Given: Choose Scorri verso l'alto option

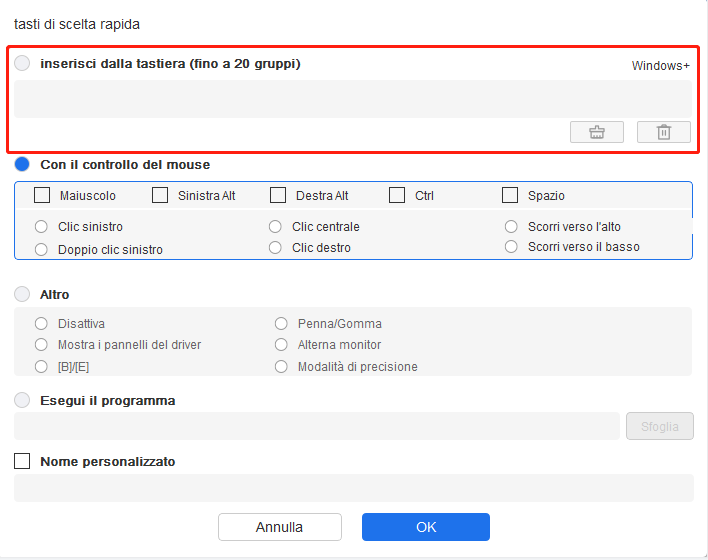Looking at the screenshot, I should pos(511,226).
